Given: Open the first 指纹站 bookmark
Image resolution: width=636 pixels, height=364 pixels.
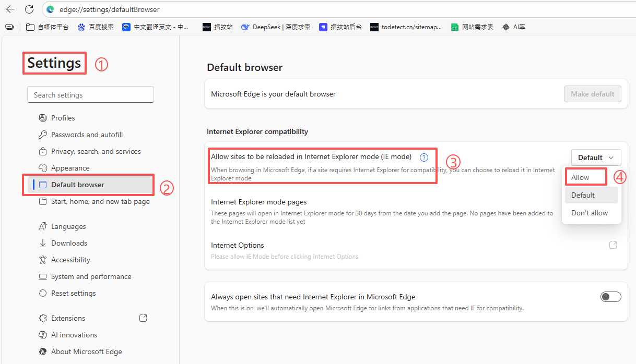Looking at the screenshot, I should tap(218, 27).
